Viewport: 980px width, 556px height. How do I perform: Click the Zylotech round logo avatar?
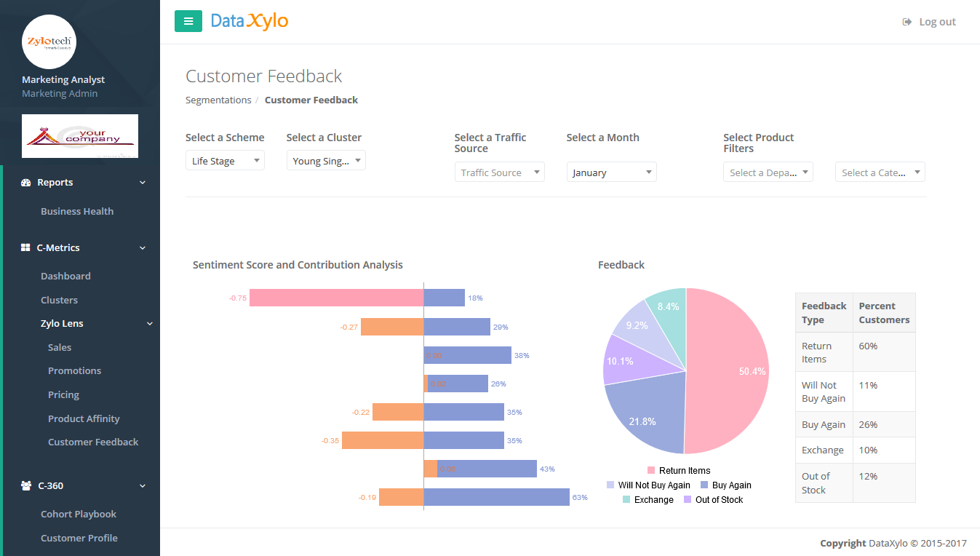tap(49, 42)
